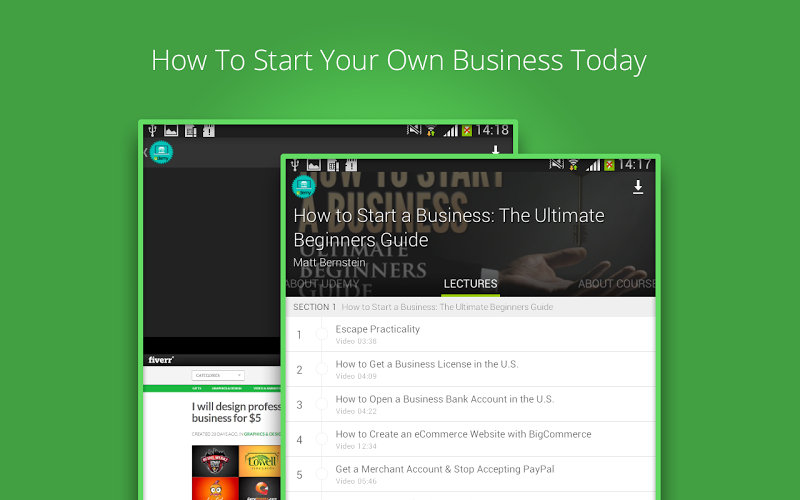Open lecture How to Open a Business Bank Account
The image size is (800, 500).
point(470,405)
